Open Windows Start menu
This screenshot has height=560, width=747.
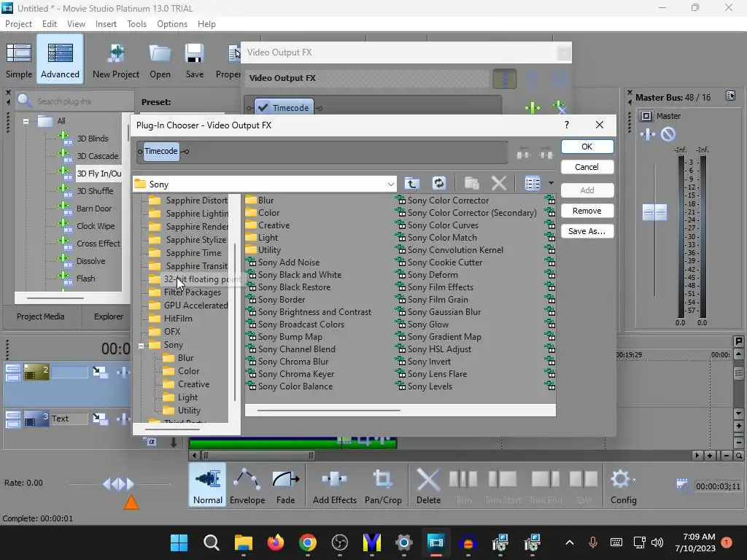[x=179, y=542]
